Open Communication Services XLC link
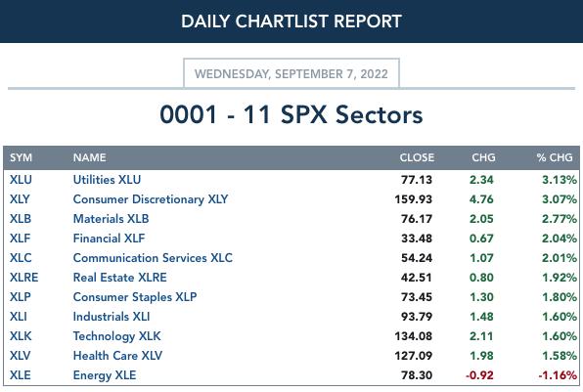This screenshot has height=392, width=583. pyautogui.click(x=153, y=258)
